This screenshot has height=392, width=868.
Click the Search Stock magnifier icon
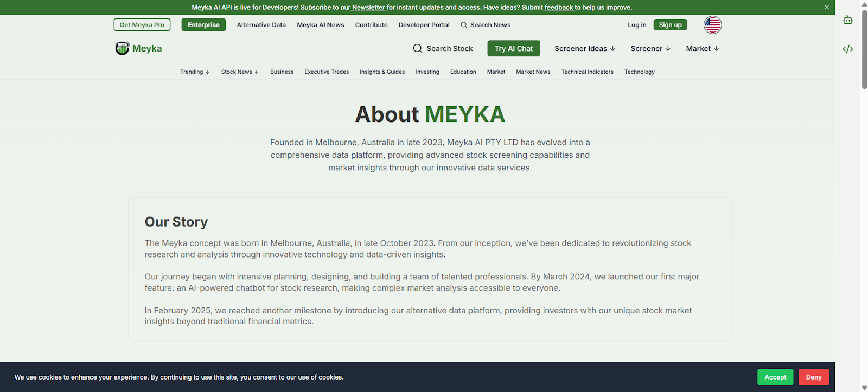click(x=417, y=48)
